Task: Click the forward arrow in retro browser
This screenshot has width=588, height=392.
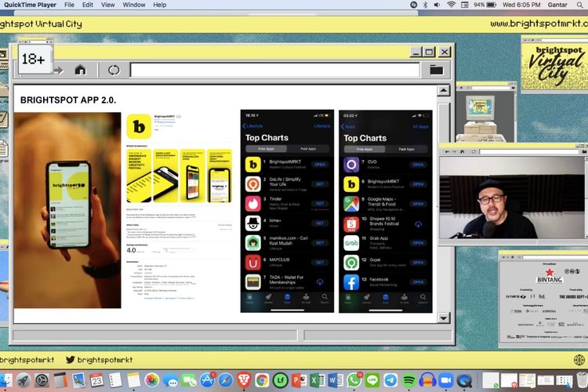Action: tap(59, 70)
